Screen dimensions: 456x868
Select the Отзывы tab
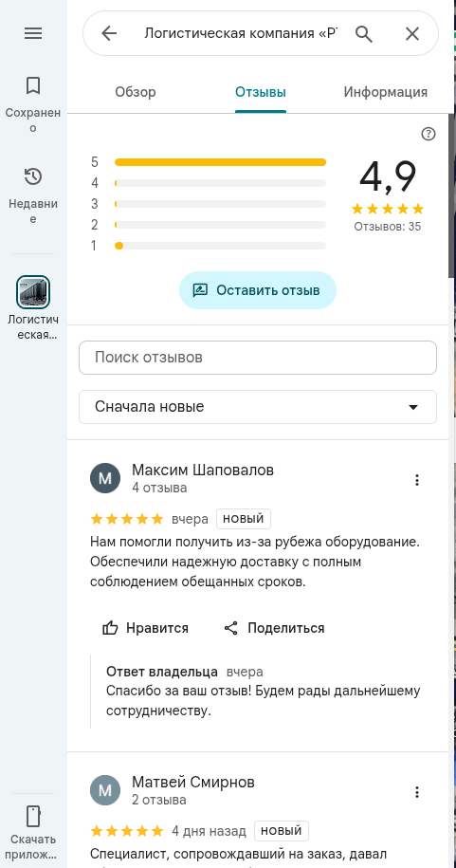pyautogui.click(x=261, y=92)
